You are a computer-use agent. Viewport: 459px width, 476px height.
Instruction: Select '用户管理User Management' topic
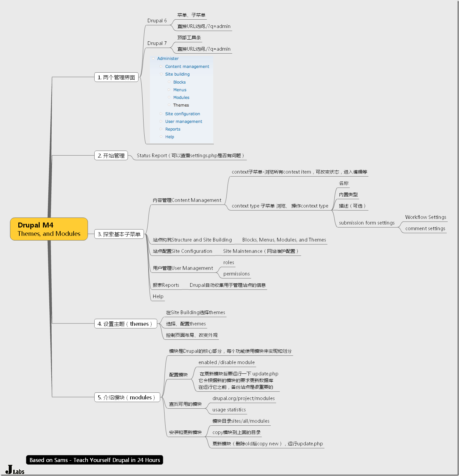pyautogui.click(x=183, y=268)
